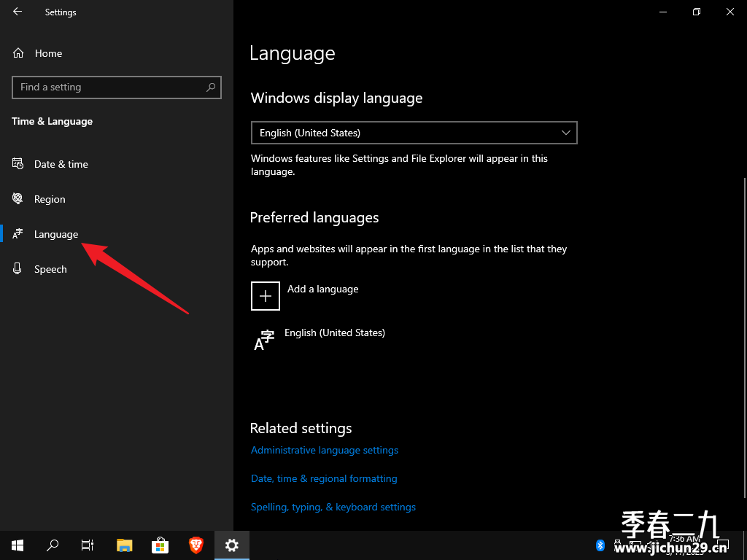Select the Date & time calendar icon

18,164
